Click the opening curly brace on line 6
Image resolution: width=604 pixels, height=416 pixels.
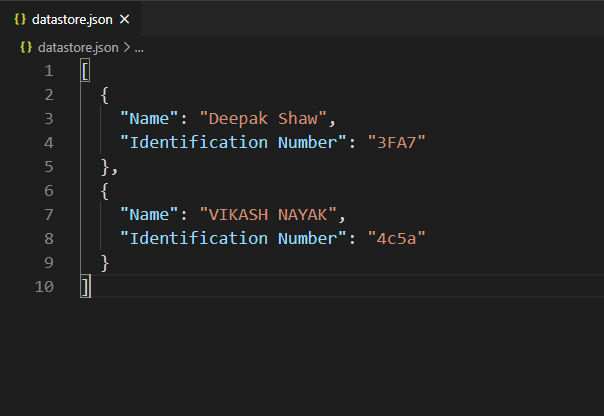pos(105,190)
